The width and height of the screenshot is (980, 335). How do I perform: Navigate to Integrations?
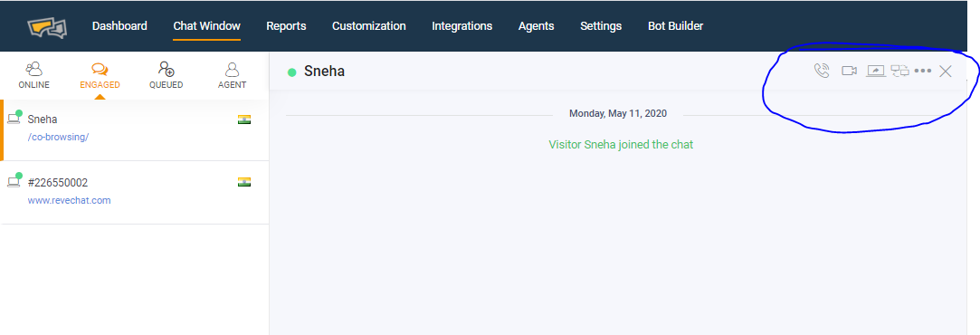point(461,26)
